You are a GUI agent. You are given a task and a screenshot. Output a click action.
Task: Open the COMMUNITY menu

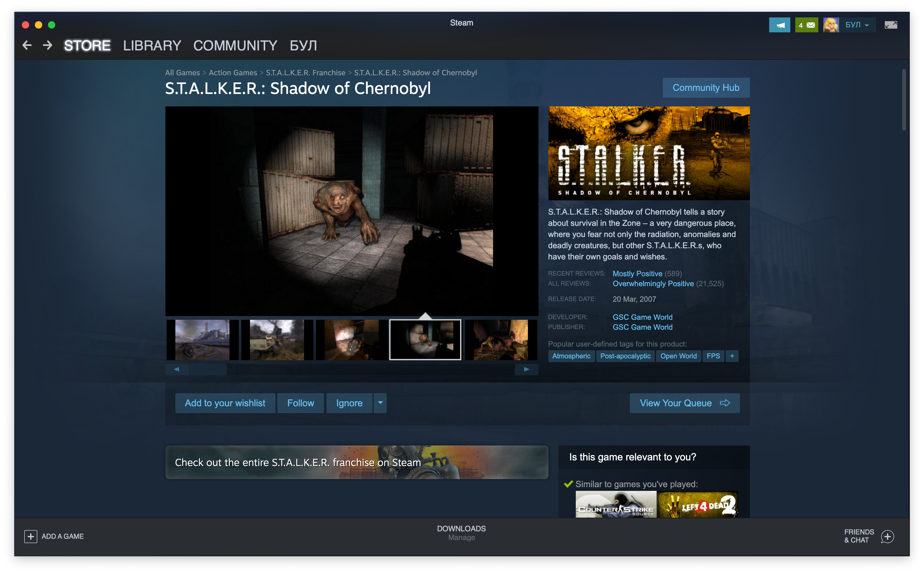pyautogui.click(x=235, y=45)
